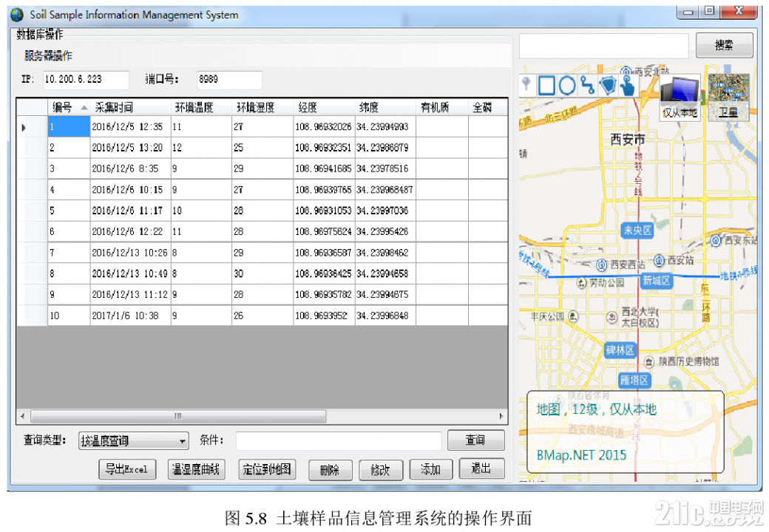Click 导出Excel button
769x532 pixels.
point(127,469)
